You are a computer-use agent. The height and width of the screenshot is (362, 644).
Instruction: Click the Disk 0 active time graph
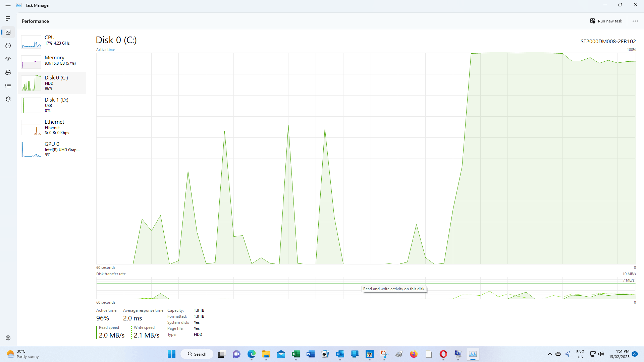click(366, 158)
